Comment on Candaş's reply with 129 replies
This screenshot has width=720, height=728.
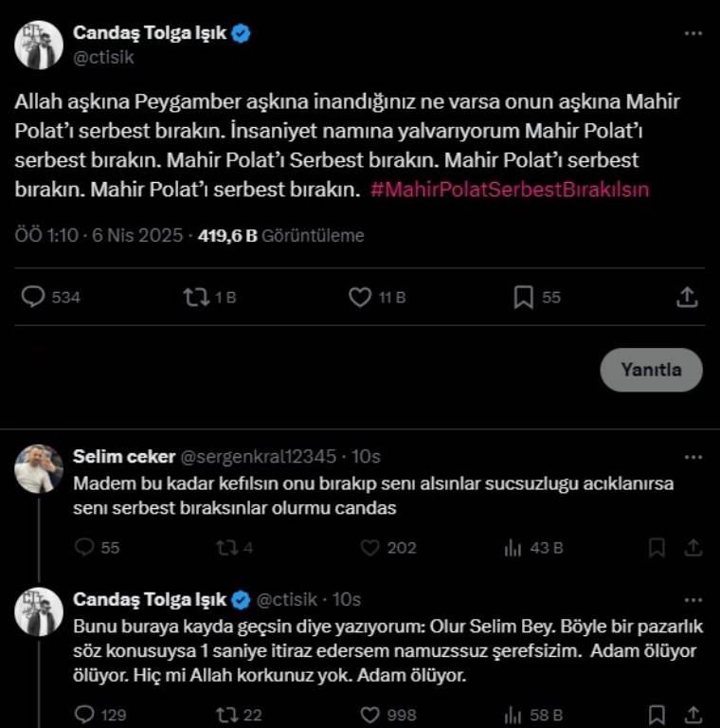pyautogui.click(x=85, y=713)
